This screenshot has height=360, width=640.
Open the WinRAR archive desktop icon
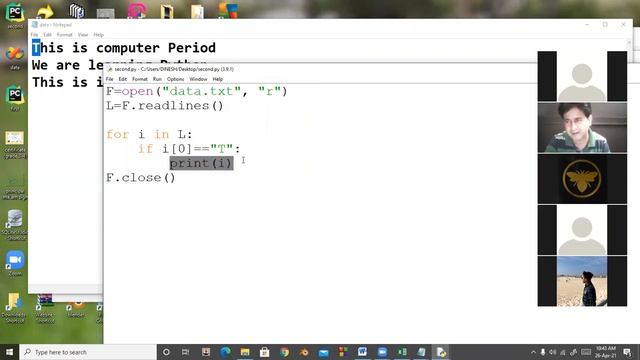coord(45,308)
